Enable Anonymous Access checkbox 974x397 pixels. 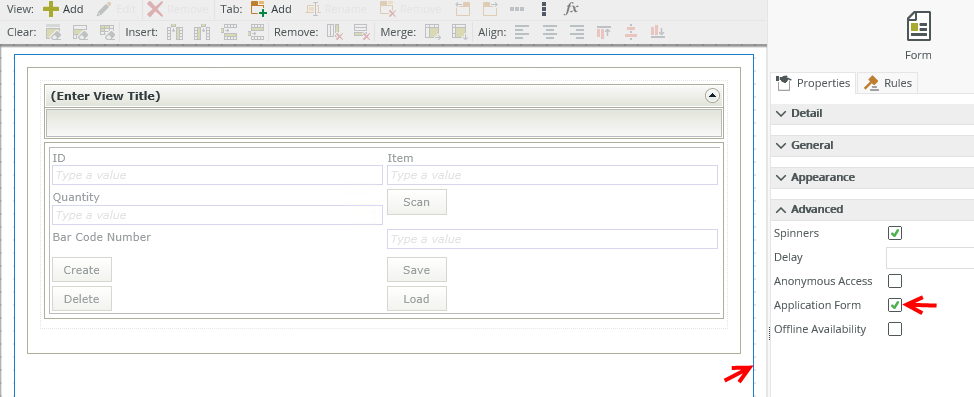click(894, 281)
